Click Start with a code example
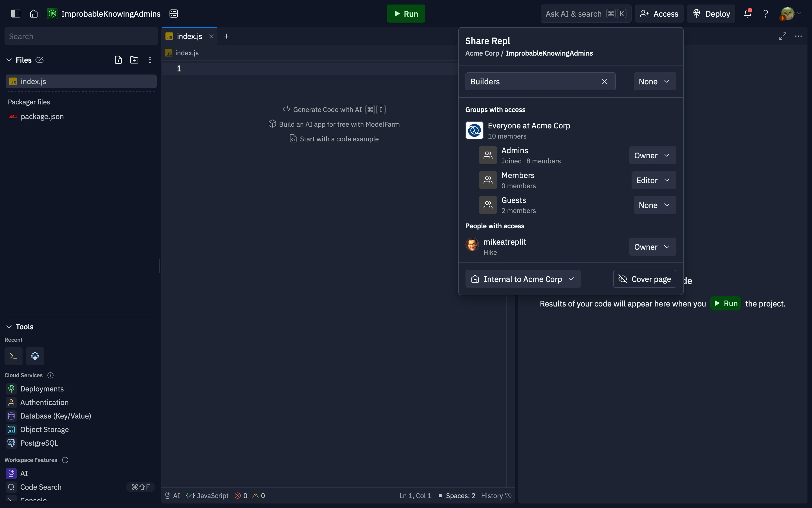Screen dimensions: 812x508 (x=334, y=139)
